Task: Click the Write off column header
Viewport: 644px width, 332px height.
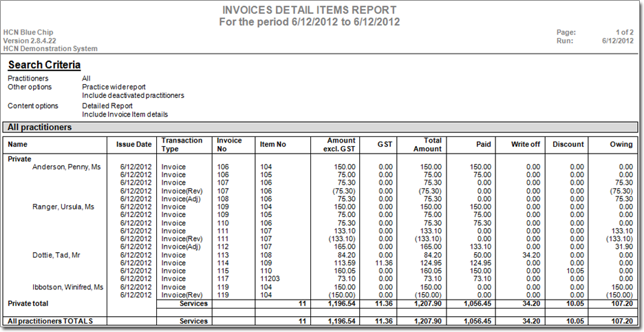Action: click(x=526, y=145)
